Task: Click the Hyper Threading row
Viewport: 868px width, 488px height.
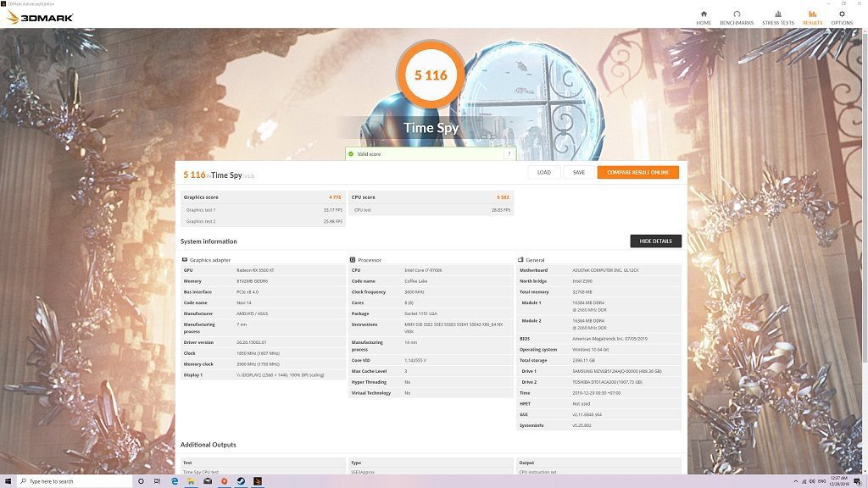Action: point(431,382)
